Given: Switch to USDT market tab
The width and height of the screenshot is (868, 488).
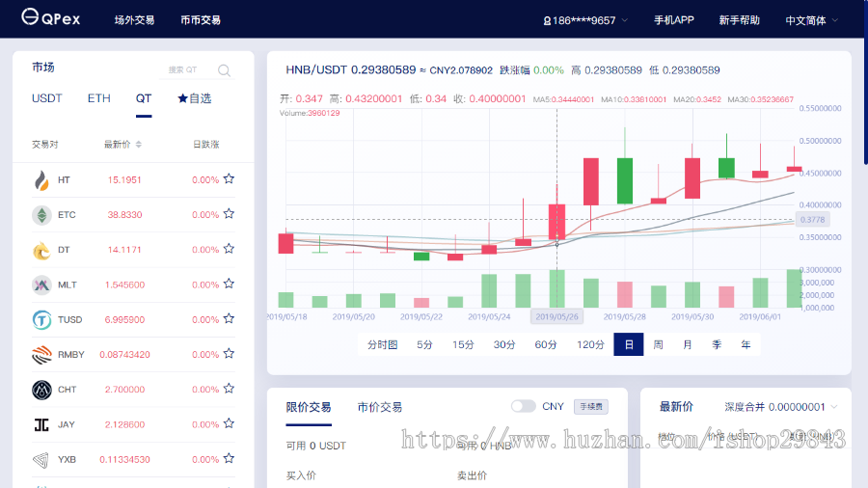Looking at the screenshot, I should click(47, 98).
